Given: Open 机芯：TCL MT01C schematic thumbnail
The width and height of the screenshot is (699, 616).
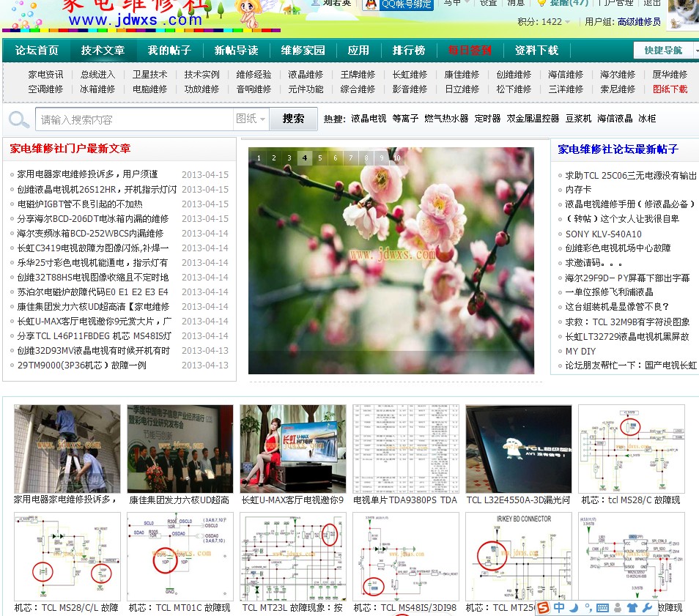Looking at the screenshot, I should coord(180,557).
